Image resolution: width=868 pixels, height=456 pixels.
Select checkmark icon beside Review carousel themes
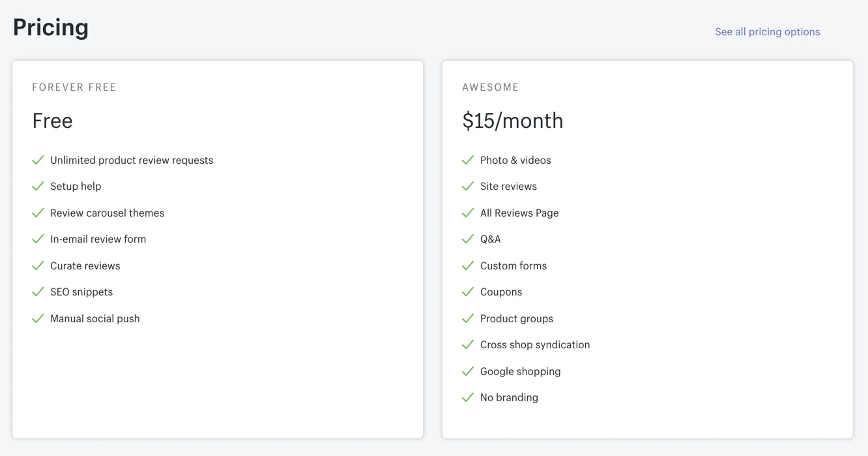[38, 213]
